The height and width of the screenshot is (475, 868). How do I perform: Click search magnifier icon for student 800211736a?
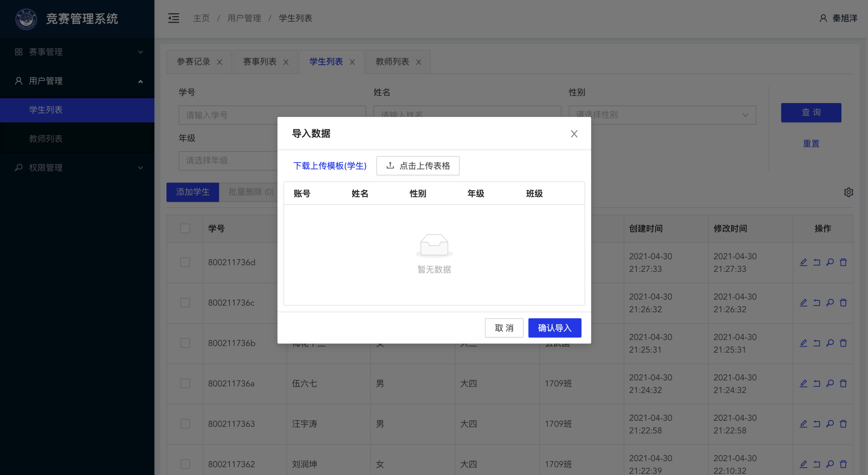[x=830, y=383]
